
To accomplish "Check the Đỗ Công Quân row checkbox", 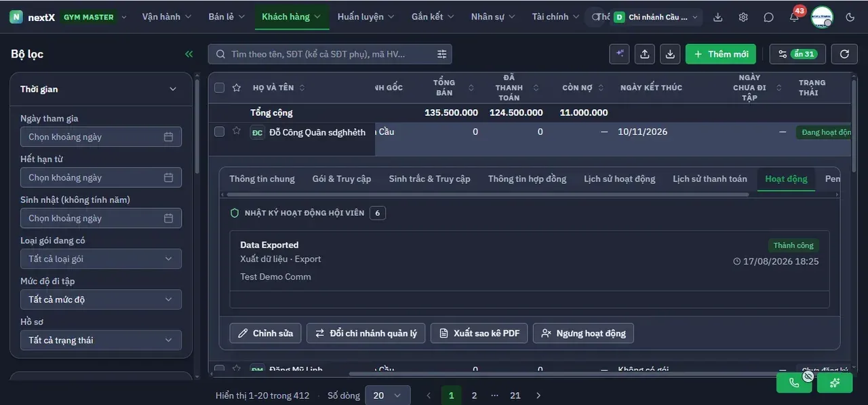I will click(x=220, y=132).
